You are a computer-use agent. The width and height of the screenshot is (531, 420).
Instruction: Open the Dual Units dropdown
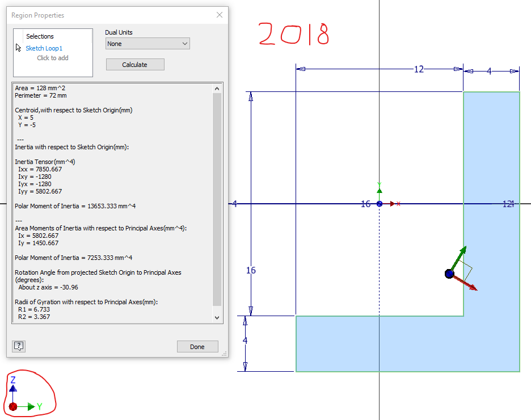[146, 43]
